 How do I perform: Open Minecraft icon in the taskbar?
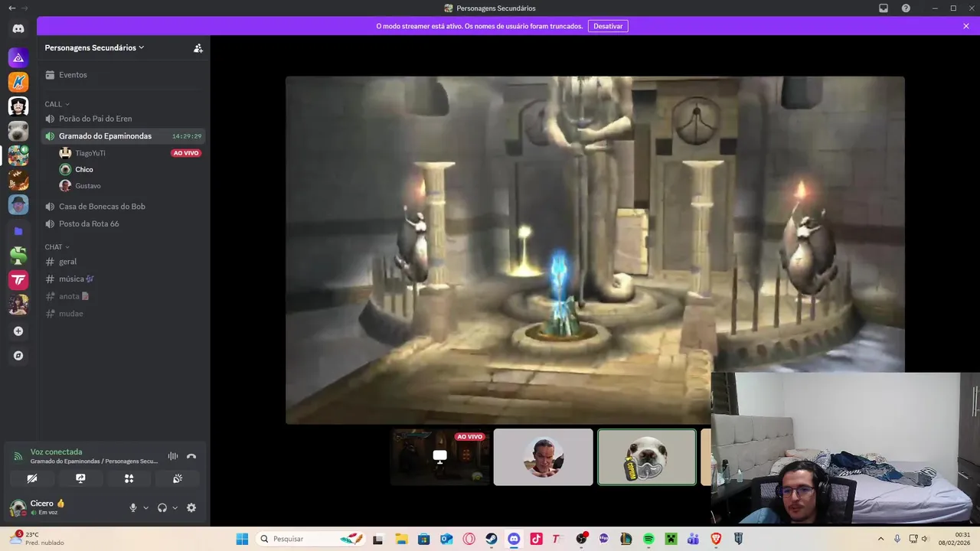click(x=671, y=539)
